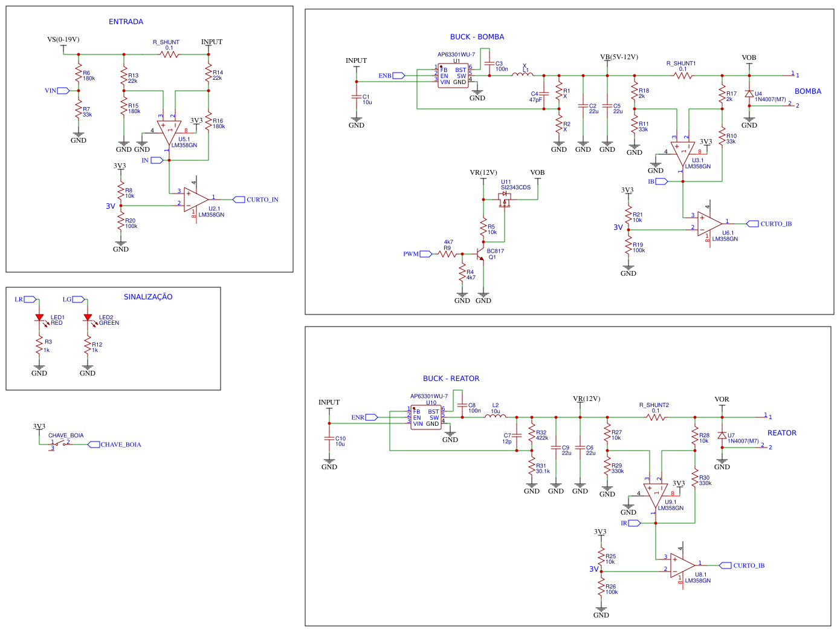This screenshot has height=632, width=840.
Task: Select the LG net port
Action: [x=74, y=299]
